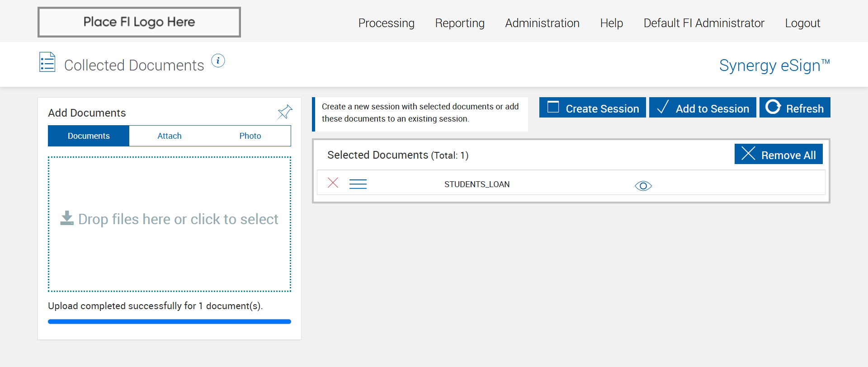Remove STUDENTS_LOAN using the red X icon

333,183
